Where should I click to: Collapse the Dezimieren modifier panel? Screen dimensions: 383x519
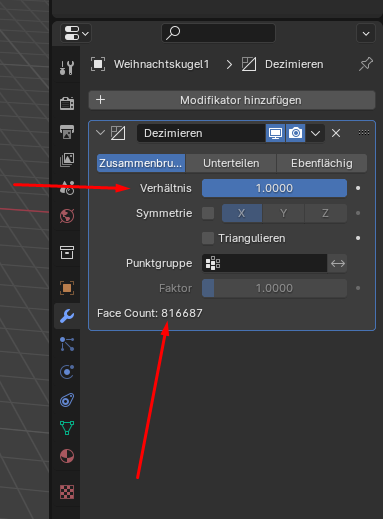coord(100,133)
